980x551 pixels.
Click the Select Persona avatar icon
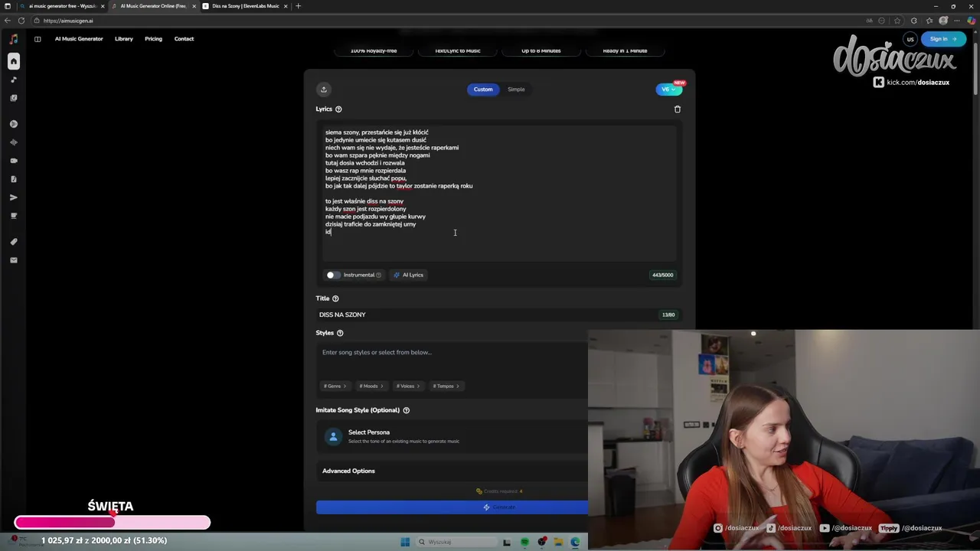coord(333,436)
